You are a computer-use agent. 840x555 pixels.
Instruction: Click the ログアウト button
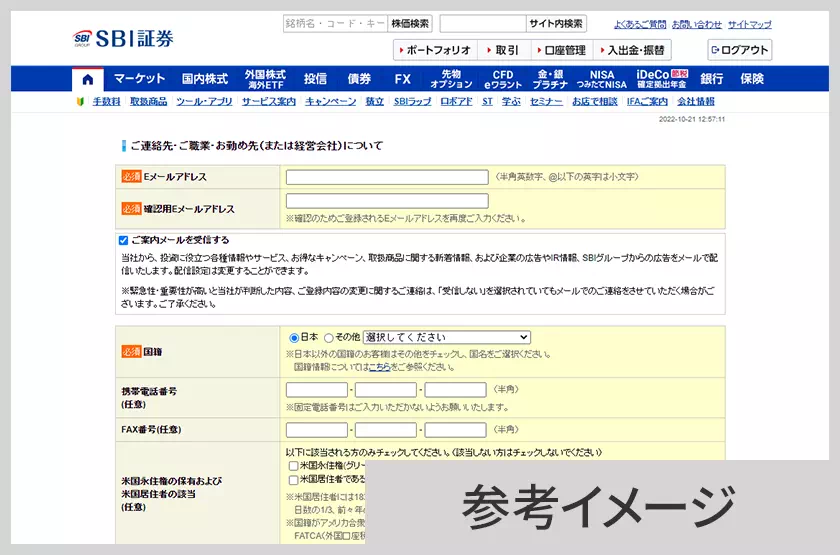pos(740,50)
